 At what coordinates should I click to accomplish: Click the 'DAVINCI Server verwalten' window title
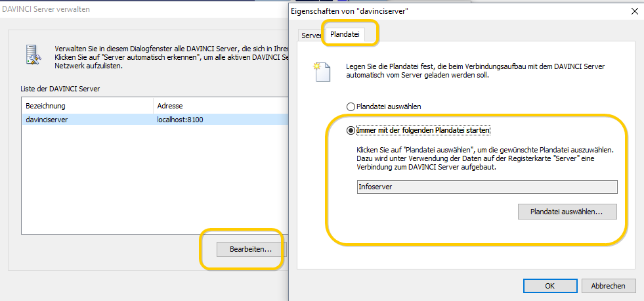pyautogui.click(x=46, y=9)
